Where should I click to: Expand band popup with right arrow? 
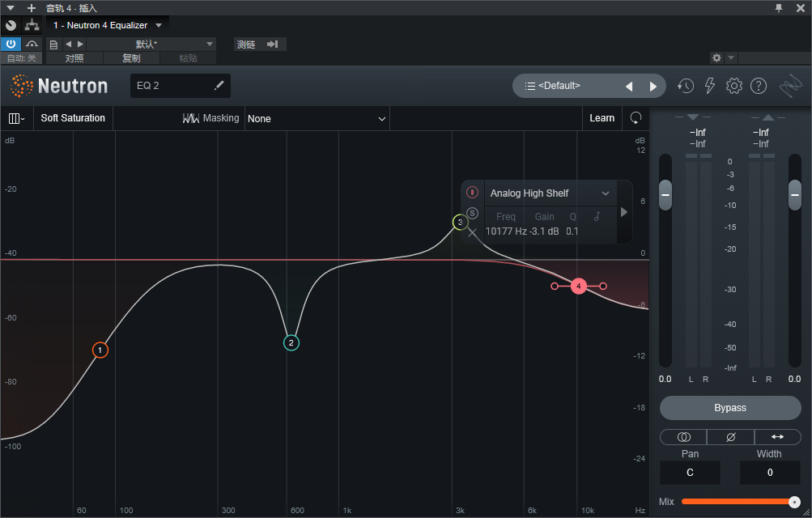[x=624, y=211]
